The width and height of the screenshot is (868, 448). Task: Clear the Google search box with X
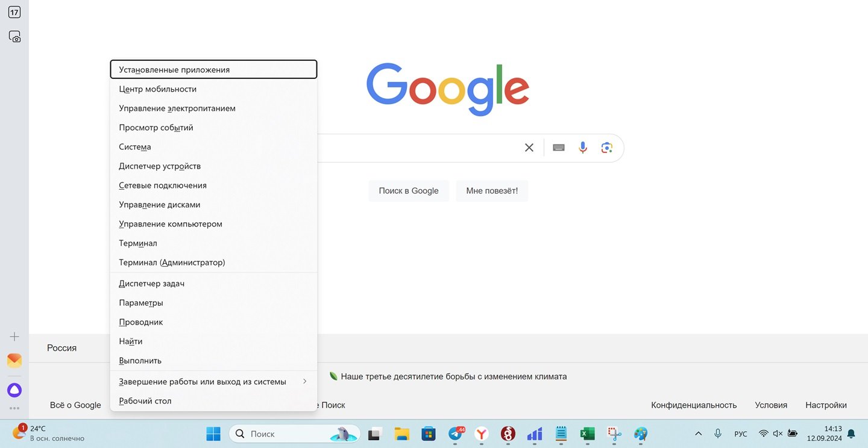(x=529, y=148)
